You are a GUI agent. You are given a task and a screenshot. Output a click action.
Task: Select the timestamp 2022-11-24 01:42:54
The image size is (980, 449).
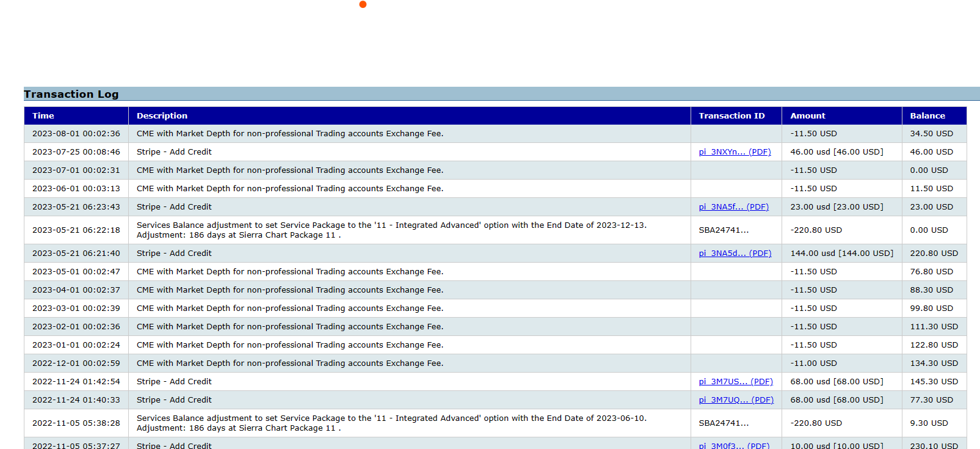(76, 382)
